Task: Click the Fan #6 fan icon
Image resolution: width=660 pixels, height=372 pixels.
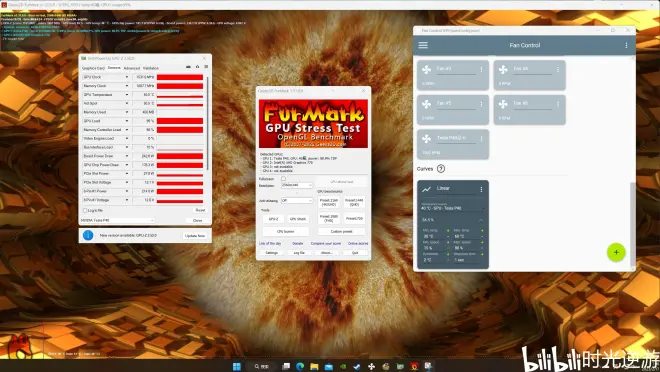Action: point(503,104)
